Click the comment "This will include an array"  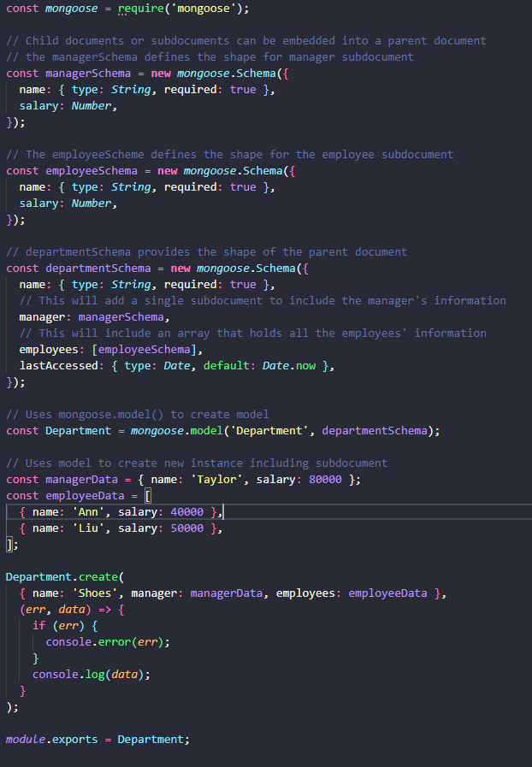252,333
